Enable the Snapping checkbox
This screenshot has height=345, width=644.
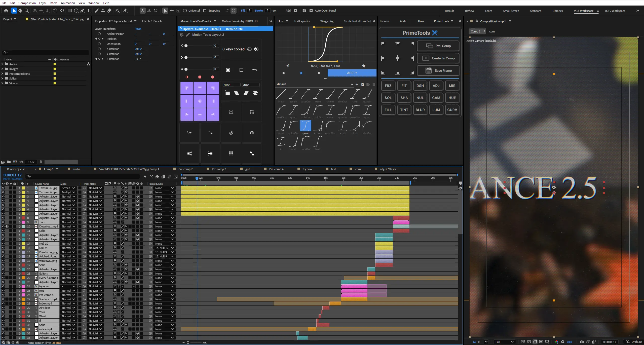pyautogui.click(x=205, y=11)
